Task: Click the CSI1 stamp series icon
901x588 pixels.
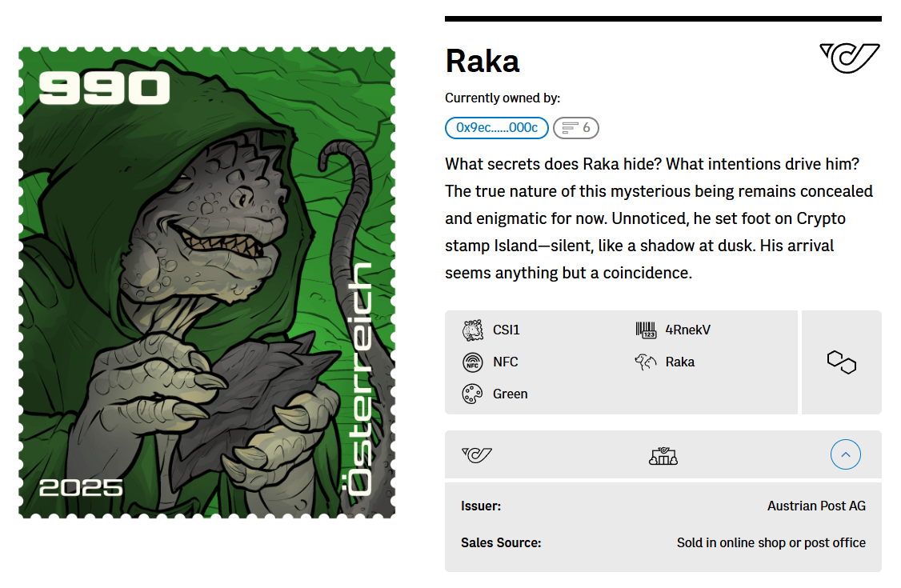Action: click(x=472, y=330)
